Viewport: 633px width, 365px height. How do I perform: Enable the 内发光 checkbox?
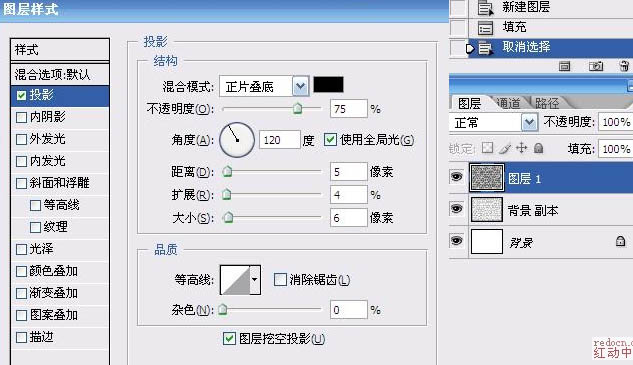tap(21, 162)
